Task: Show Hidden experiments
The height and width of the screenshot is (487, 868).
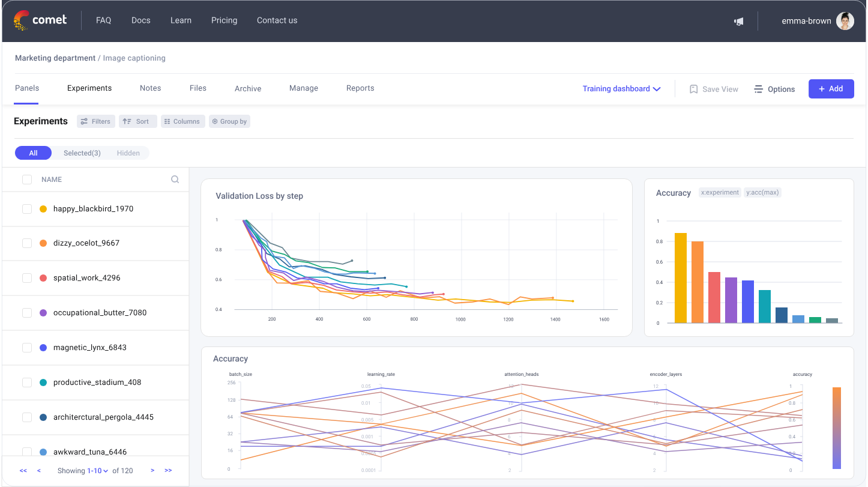Action: pyautogui.click(x=128, y=153)
